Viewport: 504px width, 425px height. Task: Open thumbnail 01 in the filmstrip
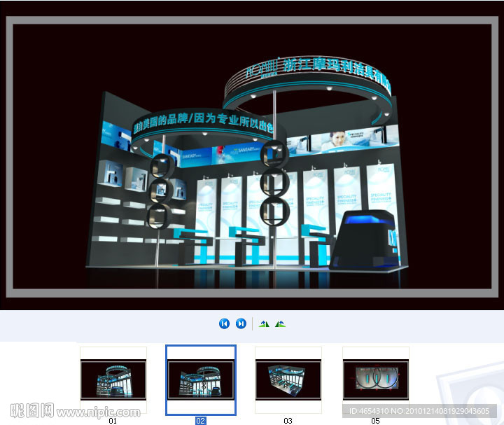click(x=113, y=379)
